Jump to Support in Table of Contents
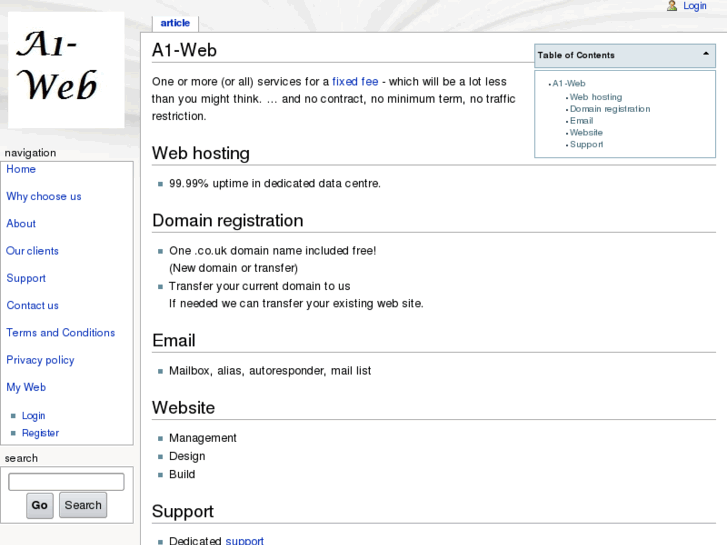 point(587,144)
